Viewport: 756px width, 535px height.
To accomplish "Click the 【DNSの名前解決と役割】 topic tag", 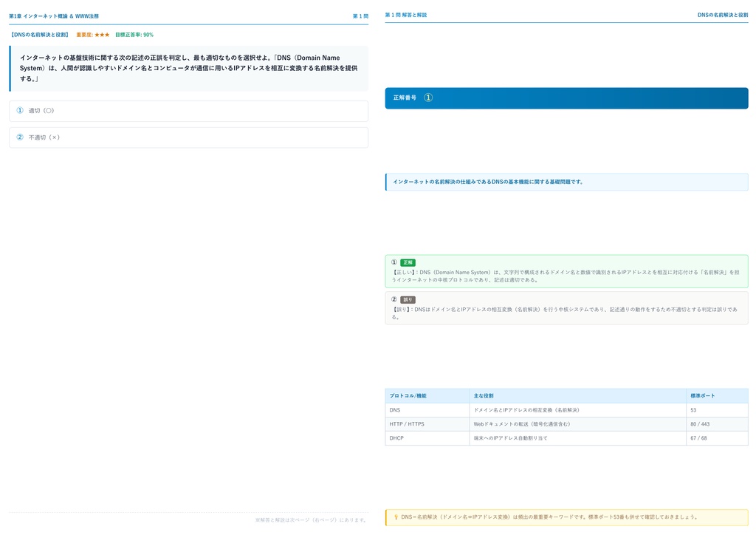I will [40, 35].
